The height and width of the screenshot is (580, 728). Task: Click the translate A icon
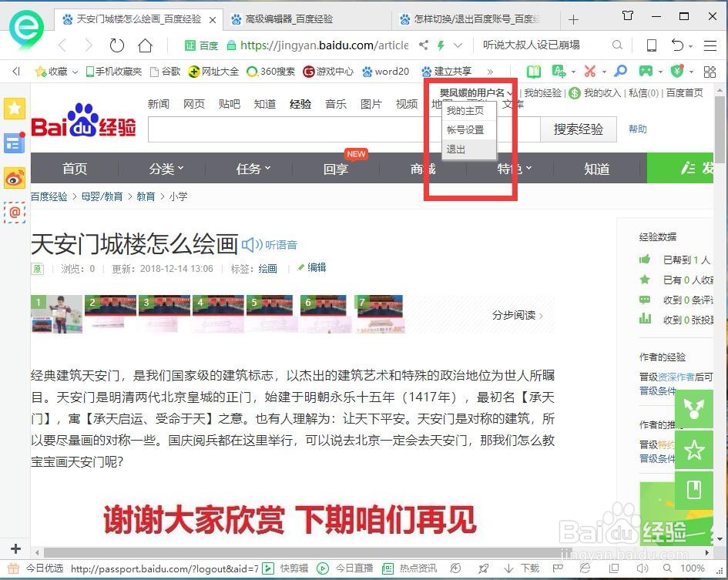pos(559,71)
